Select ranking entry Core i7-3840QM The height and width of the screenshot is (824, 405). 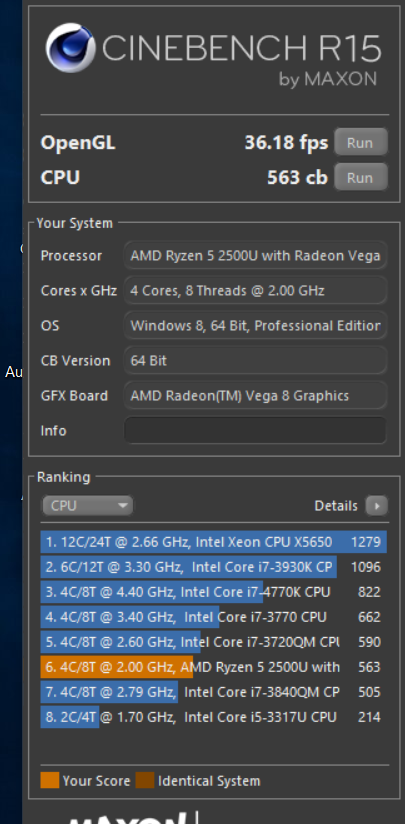pos(214,692)
